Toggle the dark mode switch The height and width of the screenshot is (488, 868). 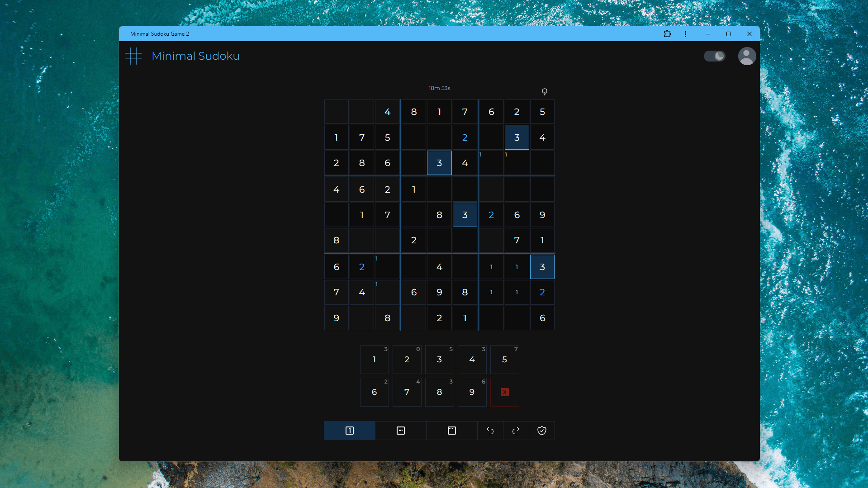click(x=714, y=56)
